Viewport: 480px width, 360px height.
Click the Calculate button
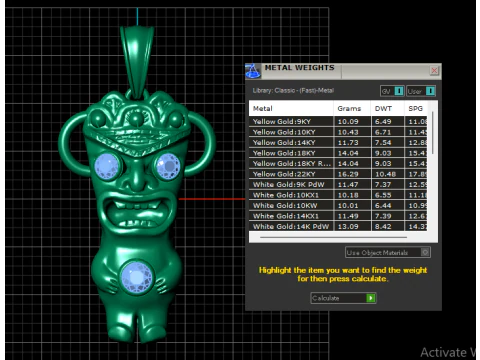pyautogui.click(x=343, y=298)
